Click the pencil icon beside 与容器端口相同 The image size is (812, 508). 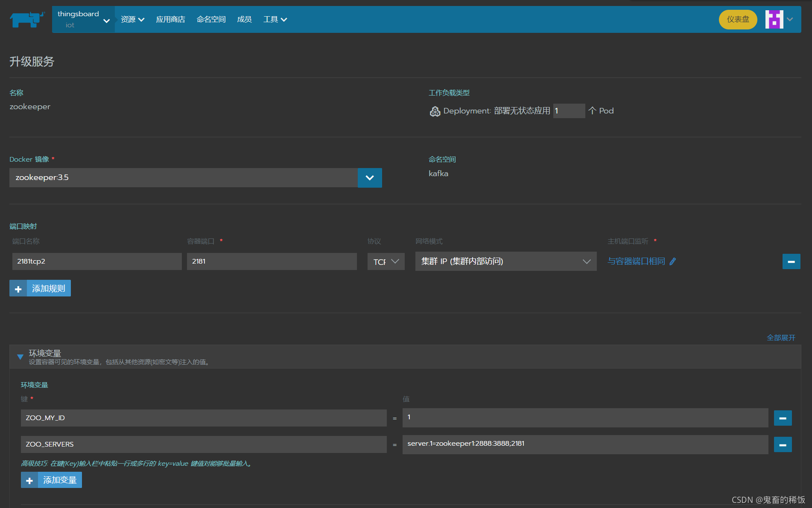(x=672, y=261)
